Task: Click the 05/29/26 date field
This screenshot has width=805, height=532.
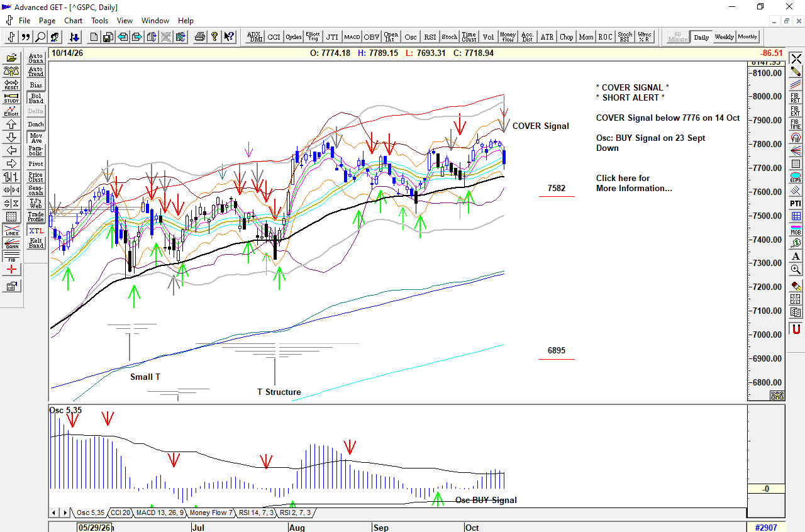Action: [x=95, y=528]
